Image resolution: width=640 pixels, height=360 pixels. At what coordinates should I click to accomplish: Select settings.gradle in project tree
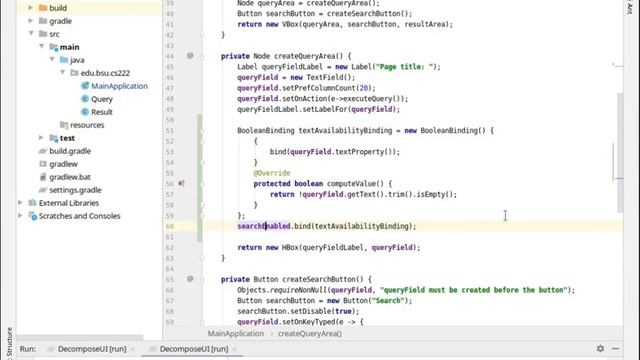(75, 190)
